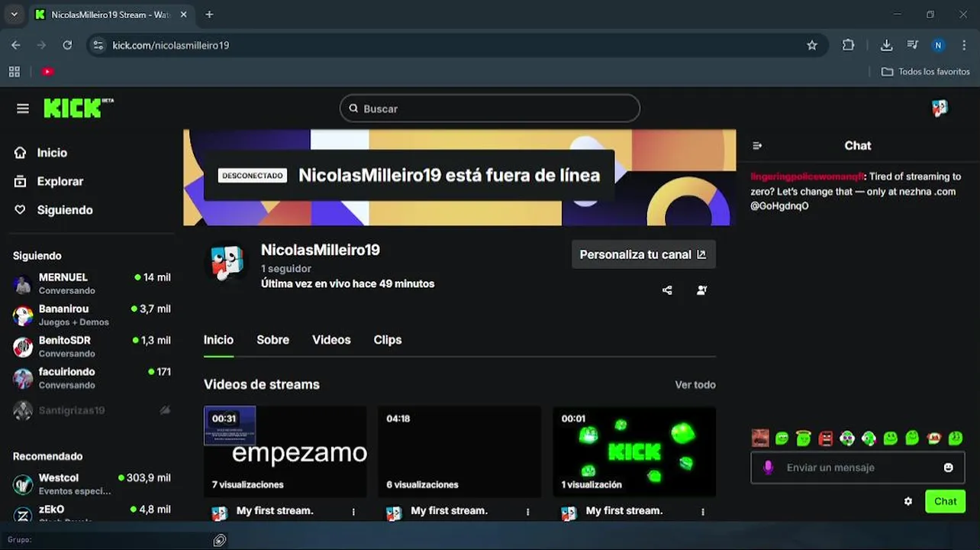This screenshot has width=980, height=550.
Task: Share the channel with the share icon
Action: click(667, 290)
